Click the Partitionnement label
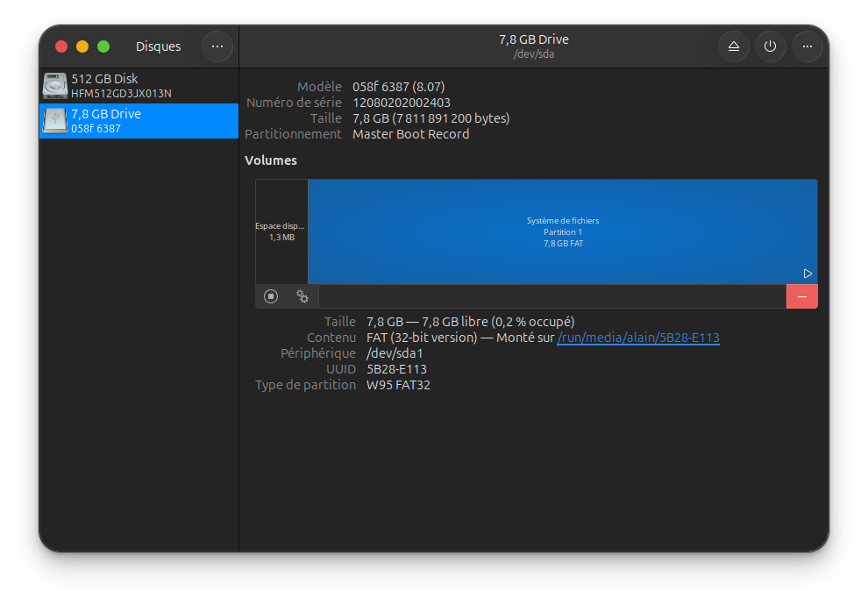 coord(294,134)
